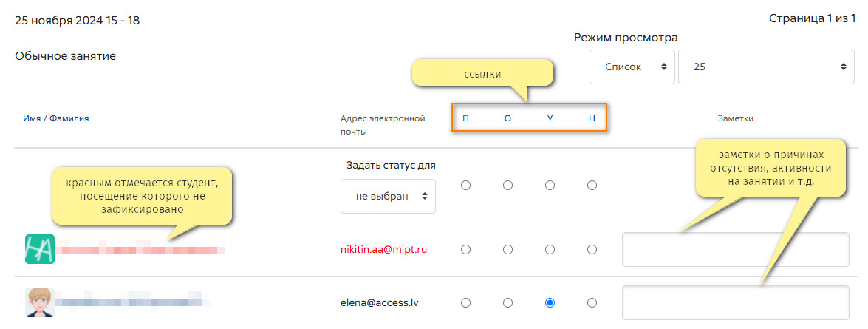
Task: Expand the 25 per-page dropdown
Action: coord(766,67)
